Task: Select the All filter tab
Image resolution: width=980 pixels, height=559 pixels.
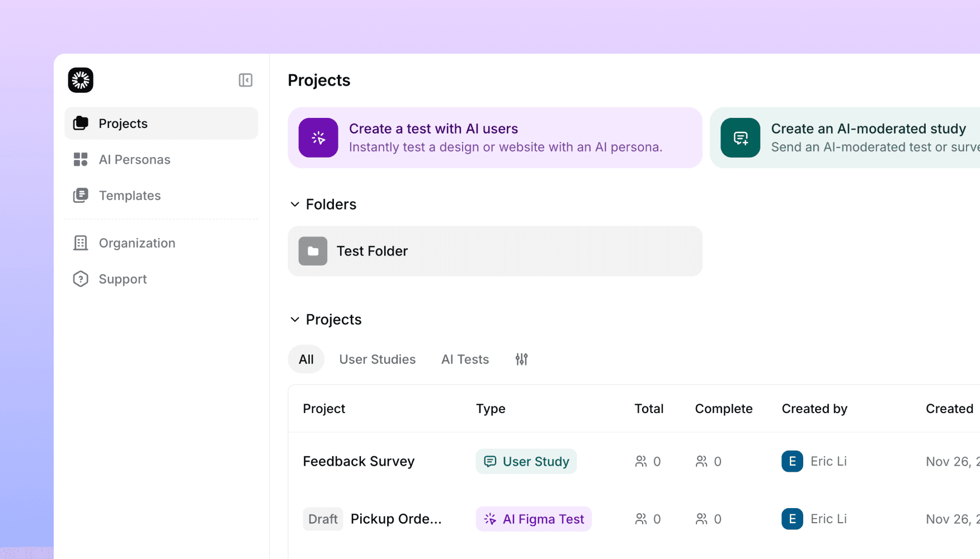Action: click(305, 359)
